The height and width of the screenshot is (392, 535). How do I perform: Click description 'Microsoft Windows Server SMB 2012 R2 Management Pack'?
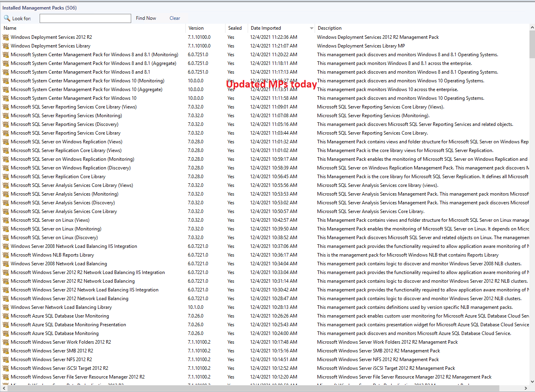378,351
